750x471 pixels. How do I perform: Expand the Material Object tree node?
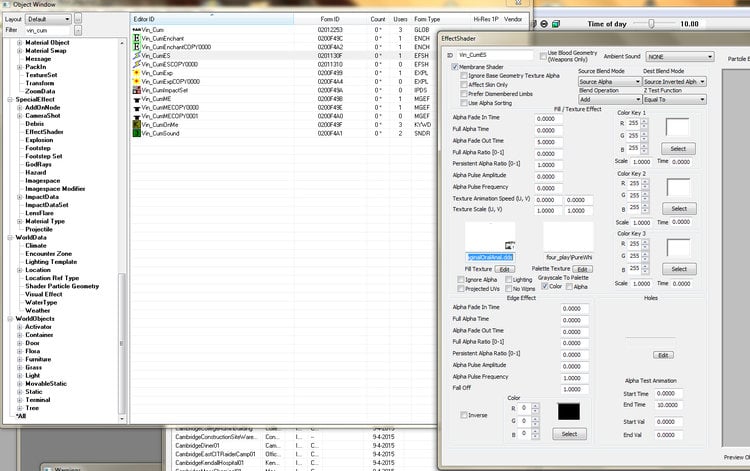click(x=20, y=43)
